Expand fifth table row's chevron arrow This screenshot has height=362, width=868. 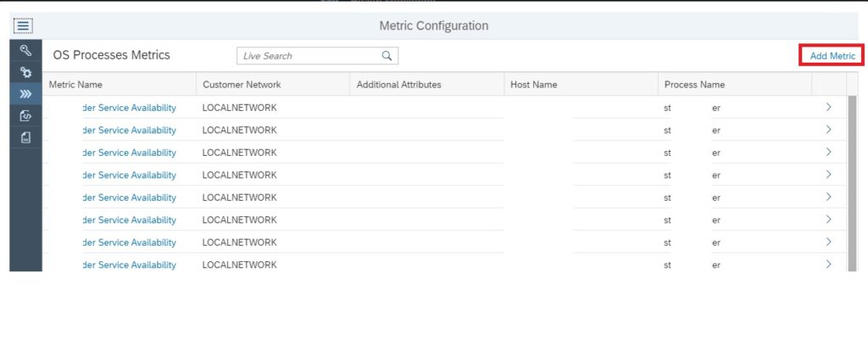(829, 197)
